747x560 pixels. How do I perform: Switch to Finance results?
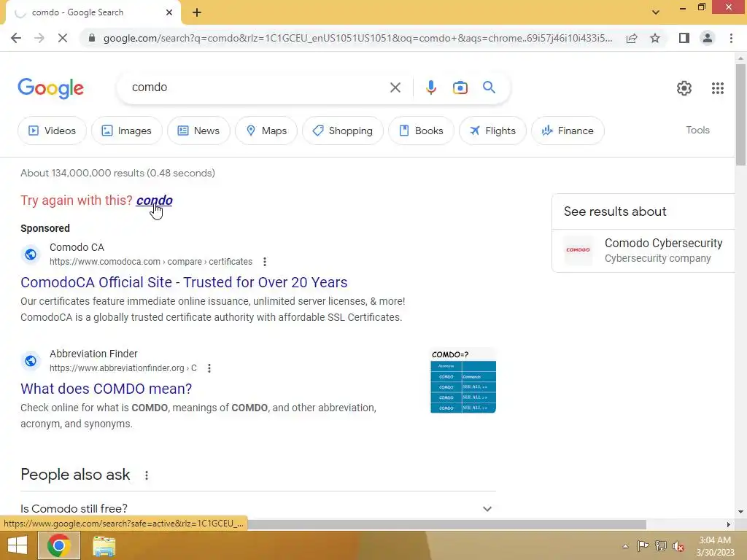pyautogui.click(x=568, y=131)
